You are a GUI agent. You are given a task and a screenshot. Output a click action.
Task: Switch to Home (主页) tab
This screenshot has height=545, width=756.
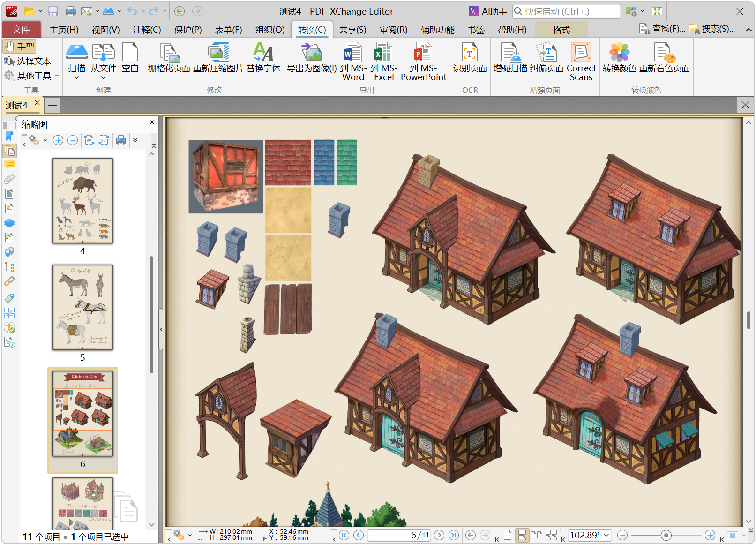point(64,30)
